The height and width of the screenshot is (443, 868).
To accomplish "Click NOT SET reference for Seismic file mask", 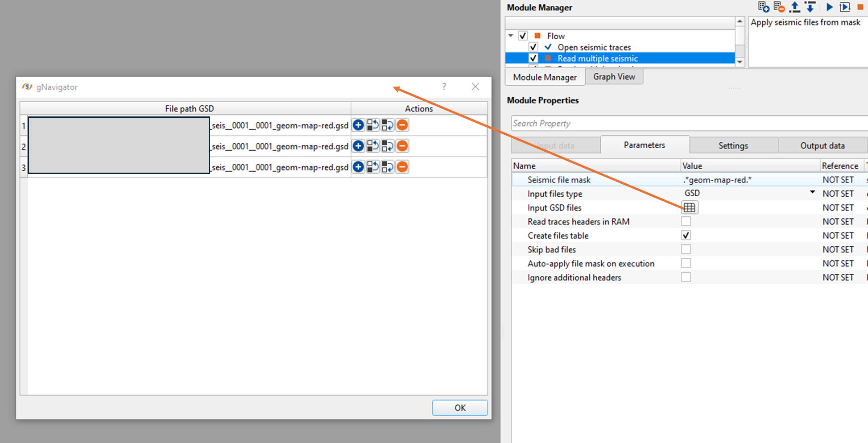I will coord(838,180).
